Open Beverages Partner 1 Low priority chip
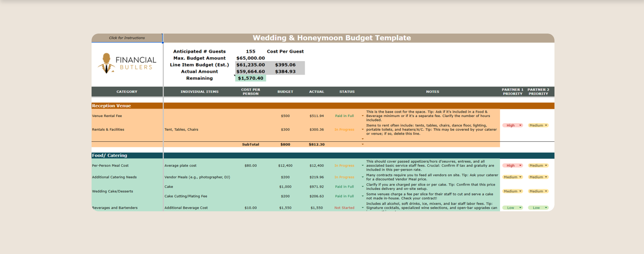 [x=512, y=208]
